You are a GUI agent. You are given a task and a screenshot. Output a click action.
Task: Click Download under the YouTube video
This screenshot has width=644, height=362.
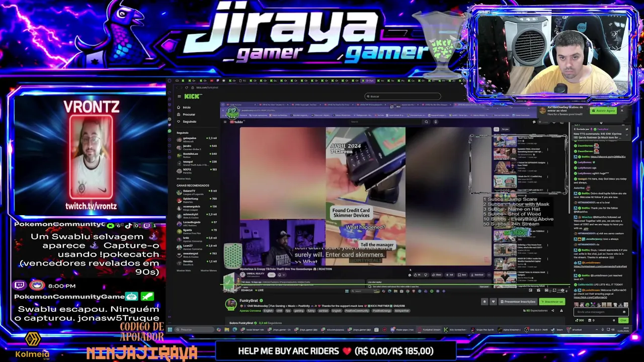(477, 275)
